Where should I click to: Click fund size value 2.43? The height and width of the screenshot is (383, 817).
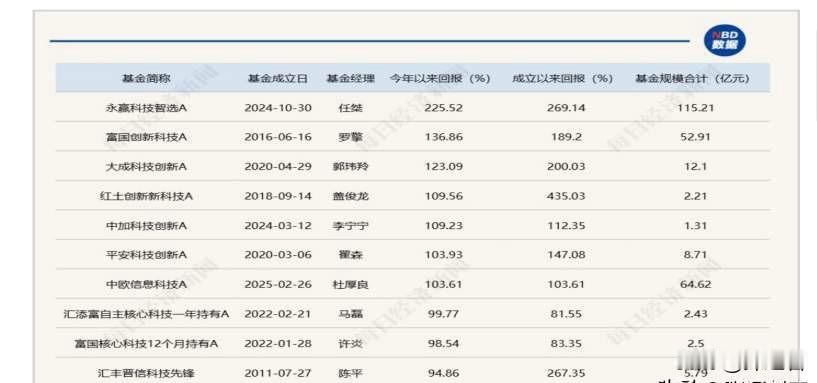tap(696, 314)
